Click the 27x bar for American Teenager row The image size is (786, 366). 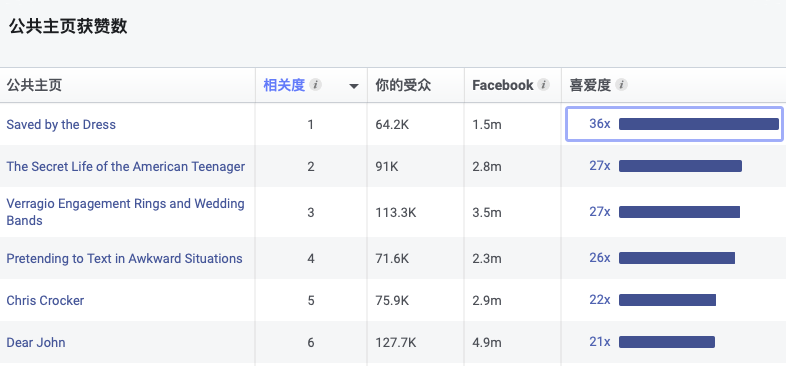click(x=680, y=166)
